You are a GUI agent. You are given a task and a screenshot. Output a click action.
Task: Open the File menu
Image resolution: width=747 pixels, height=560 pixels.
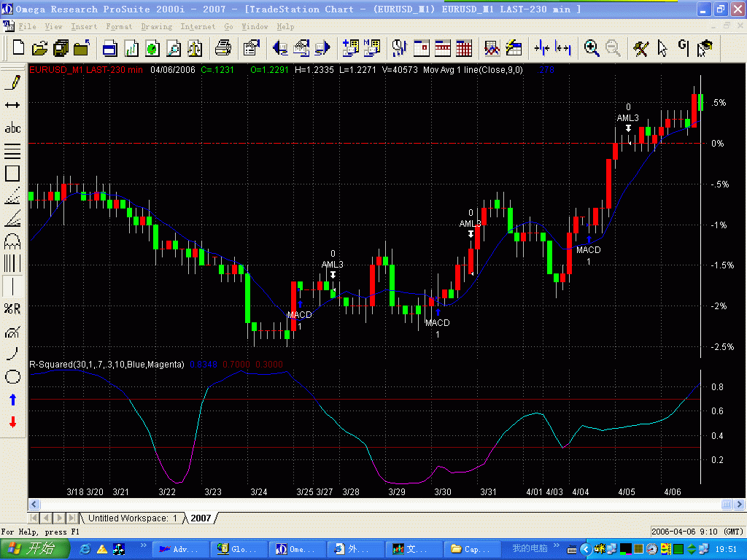(27, 27)
